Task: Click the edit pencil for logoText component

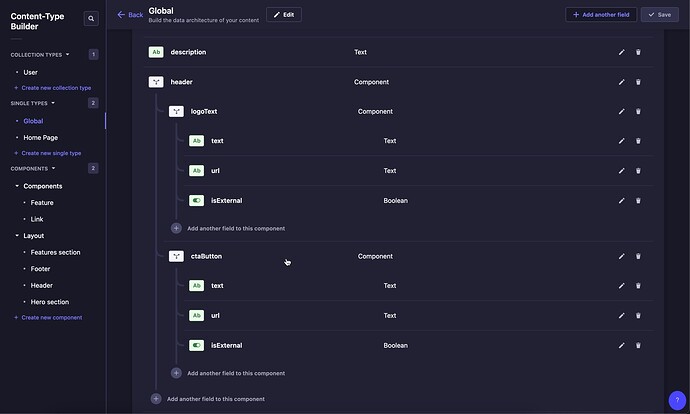Action: [621, 112]
